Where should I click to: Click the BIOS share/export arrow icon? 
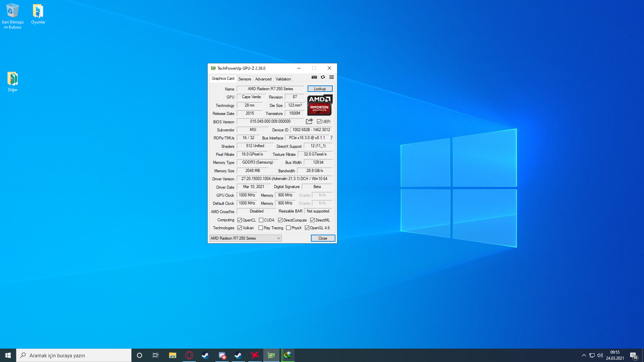pos(309,121)
